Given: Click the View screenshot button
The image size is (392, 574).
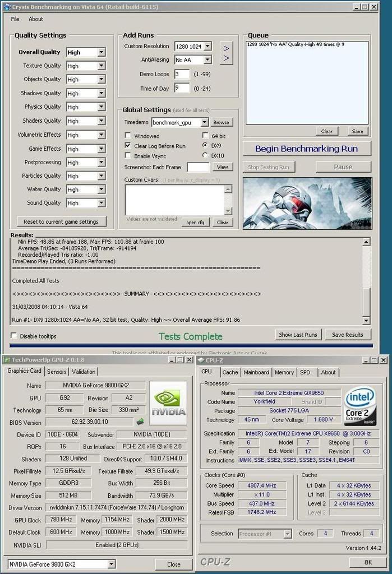Looking at the screenshot, I should 223,167.
